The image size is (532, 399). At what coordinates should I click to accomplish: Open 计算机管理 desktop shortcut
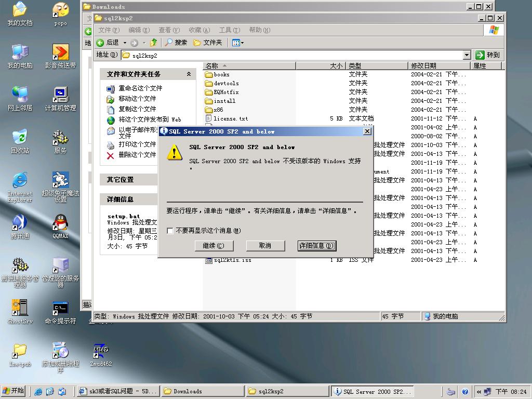(x=60, y=99)
